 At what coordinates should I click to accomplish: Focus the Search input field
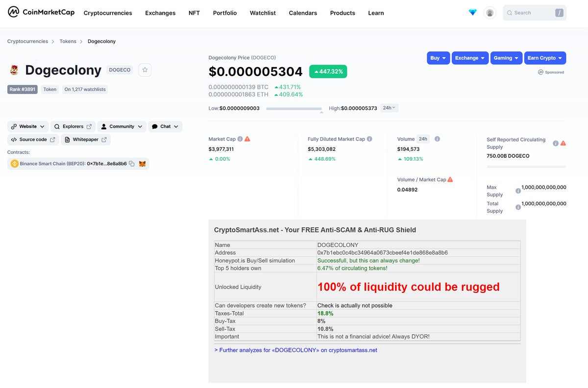tap(535, 13)
